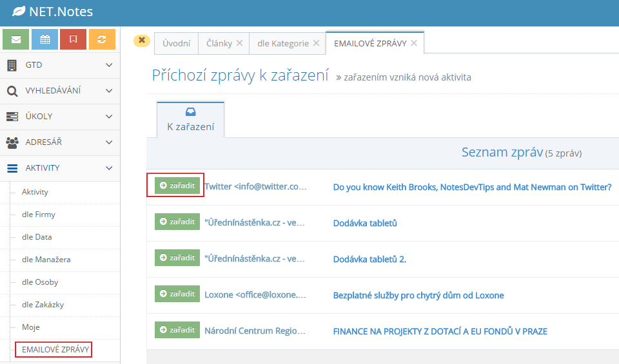619x364 pixels.
Task: Click sender Národní Centrum Regio…
Action: (255, 331)
